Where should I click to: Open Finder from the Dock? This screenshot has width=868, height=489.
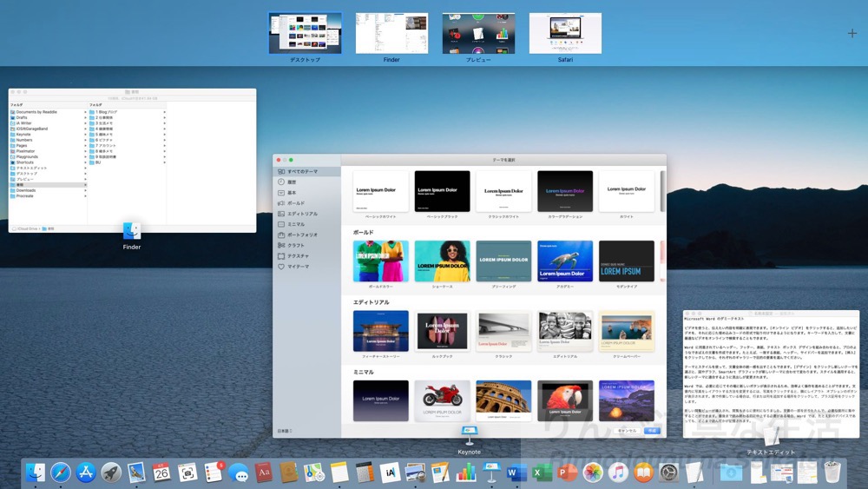tap(36, 472)
